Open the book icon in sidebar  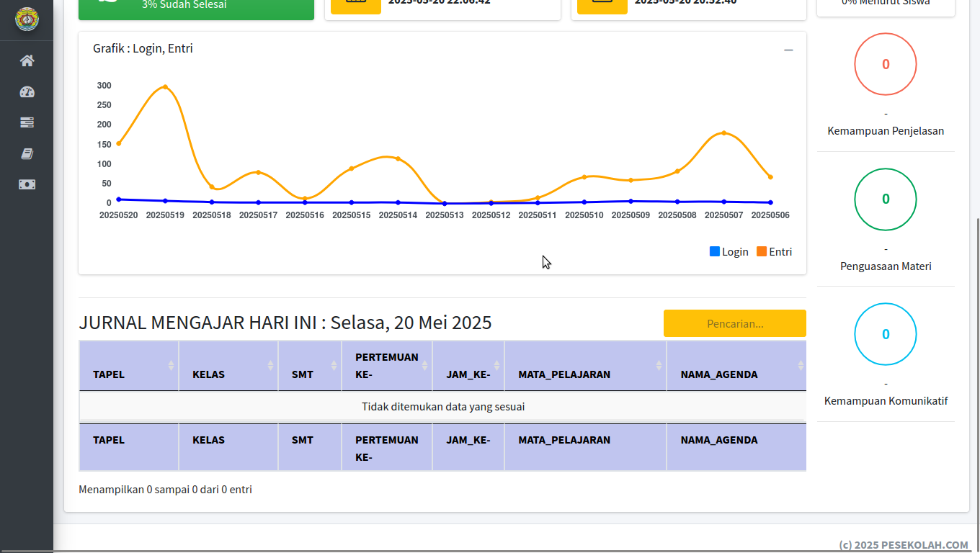click(x=27, y=153)
